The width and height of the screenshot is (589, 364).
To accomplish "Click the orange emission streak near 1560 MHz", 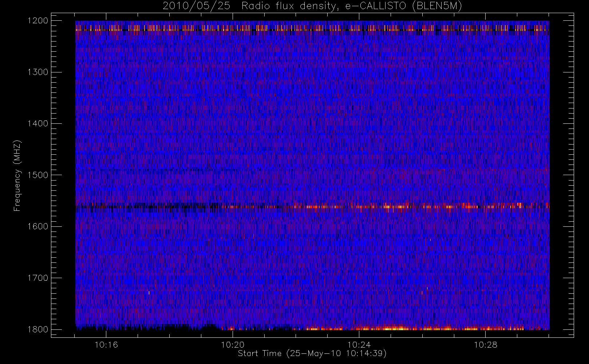I will click(x=386, y=206).
